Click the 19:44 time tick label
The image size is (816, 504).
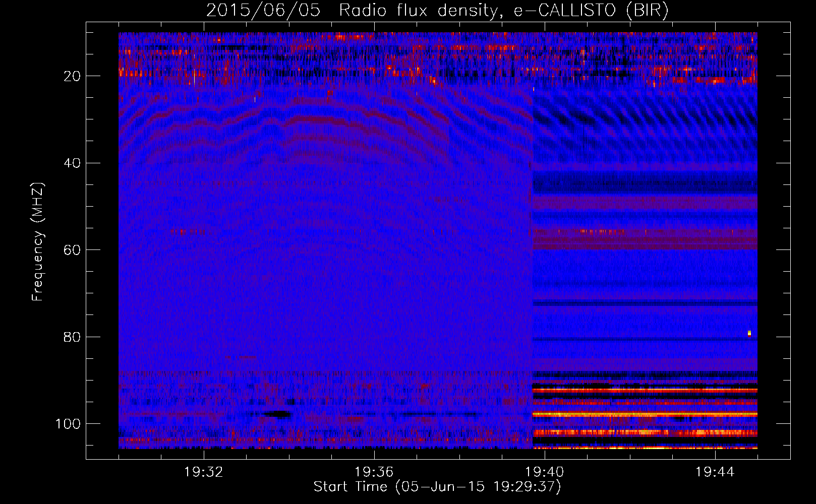coord(715,472)
